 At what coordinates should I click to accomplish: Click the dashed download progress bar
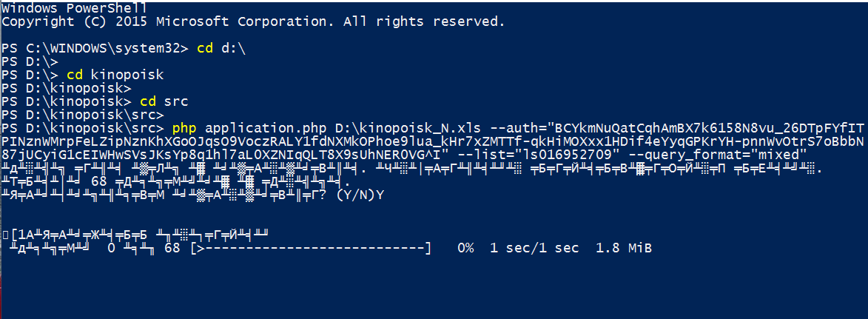311,248
